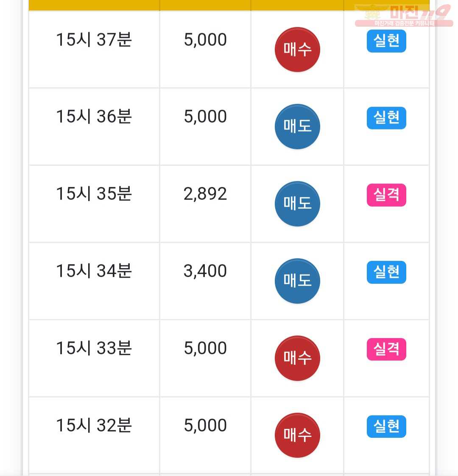Click the red 매수 circle for 15시 37분

(297, 50)
